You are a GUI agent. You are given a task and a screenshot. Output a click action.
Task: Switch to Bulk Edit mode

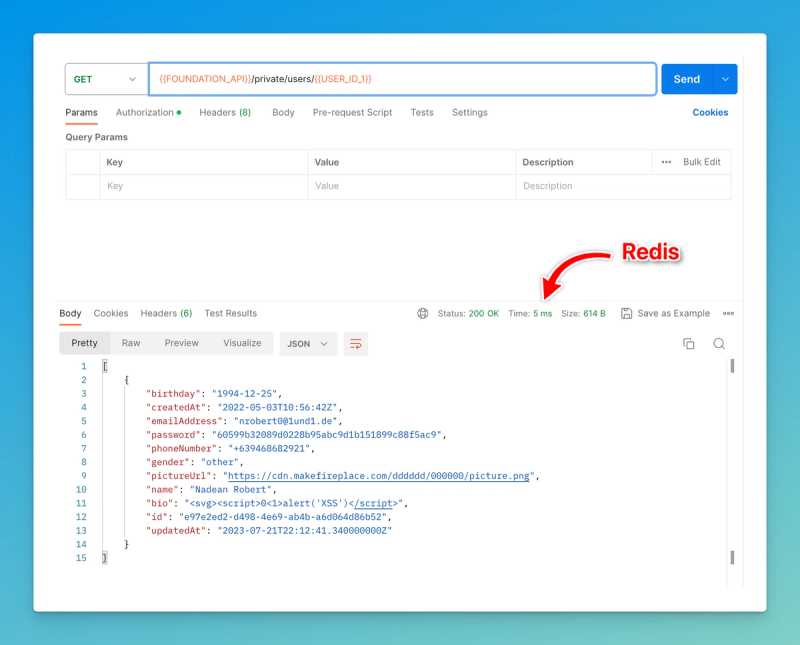click(702, 162)
